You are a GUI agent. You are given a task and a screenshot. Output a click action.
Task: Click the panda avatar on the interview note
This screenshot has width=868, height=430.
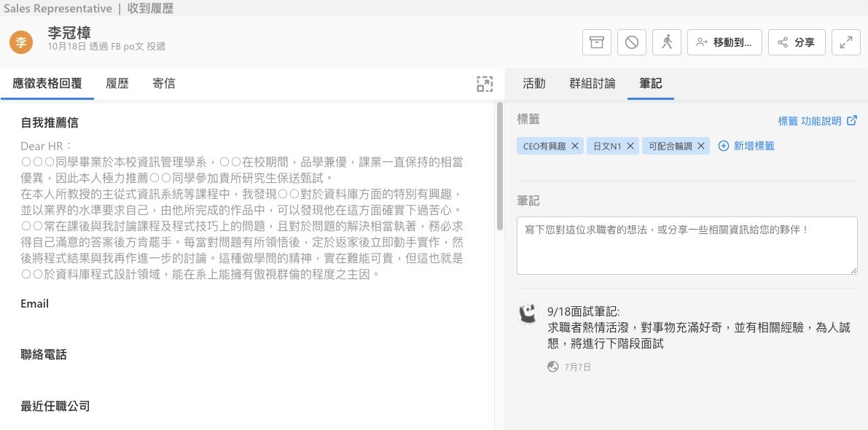pyautogui.click(x=528, y=314)
